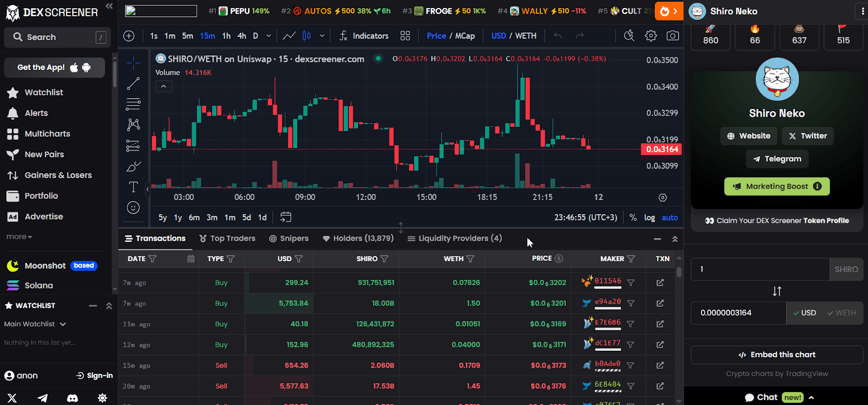Screen dimensions: 868x405
Task: Switch to the Top Traders tab
Action: pos(227,239)
